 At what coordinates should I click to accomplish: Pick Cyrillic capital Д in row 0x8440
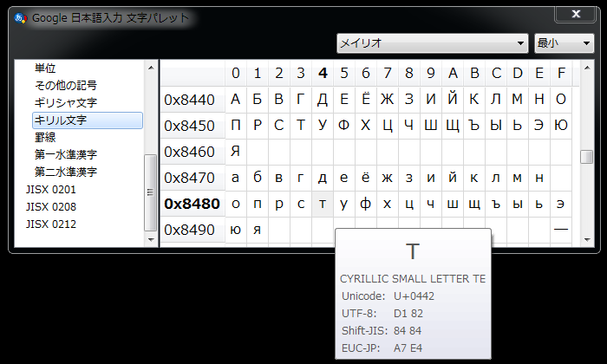click(x=323, y=100)
